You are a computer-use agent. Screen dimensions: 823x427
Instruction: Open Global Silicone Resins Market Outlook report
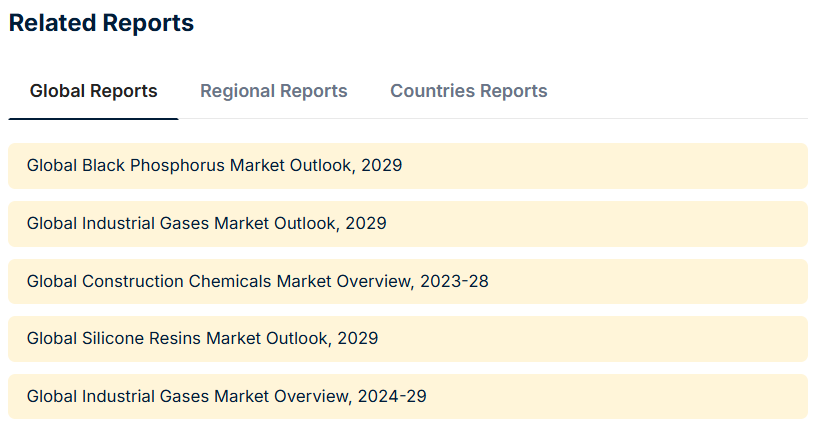(x=202, y=338)
